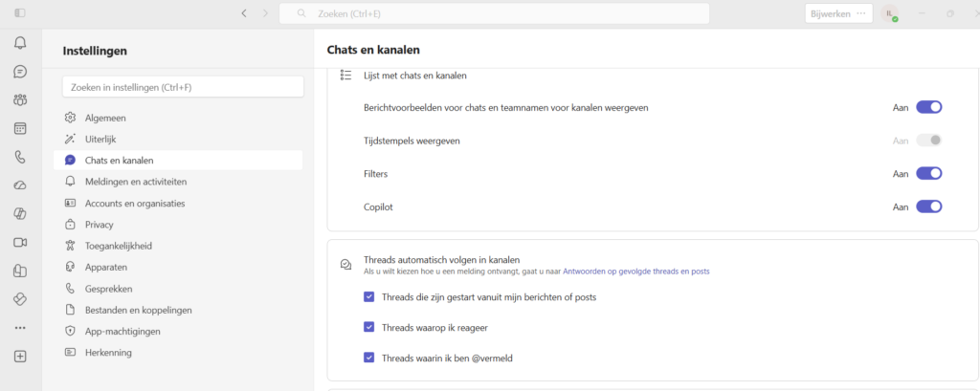
Task: Open the Meet video camera icon in left rail
Action: (20, 243)
